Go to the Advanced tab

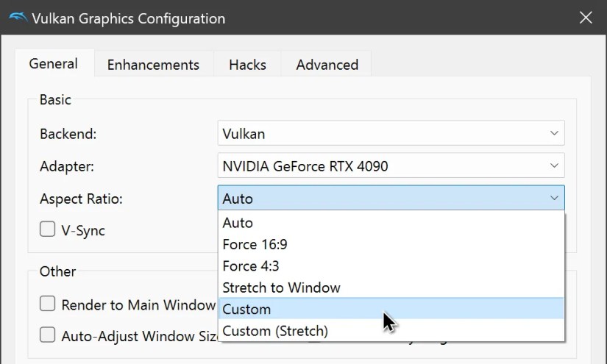[x=327, y=65]
